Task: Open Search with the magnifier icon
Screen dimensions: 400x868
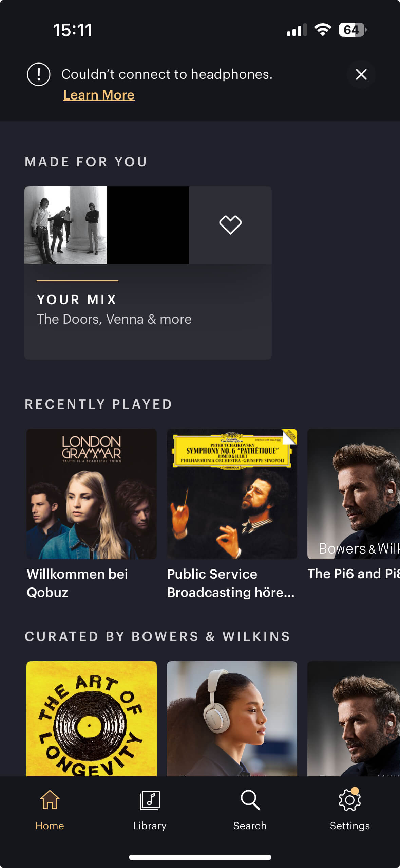Action: tap(250, 800)
